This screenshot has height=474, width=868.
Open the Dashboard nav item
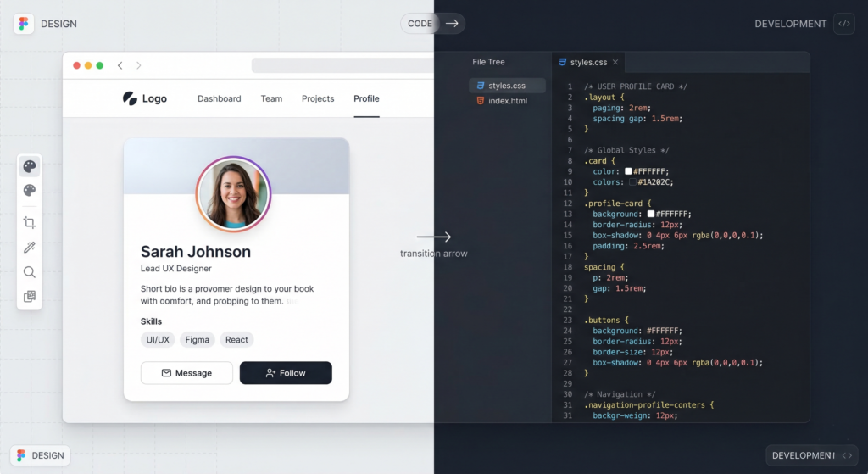click(x=220, y=98)
